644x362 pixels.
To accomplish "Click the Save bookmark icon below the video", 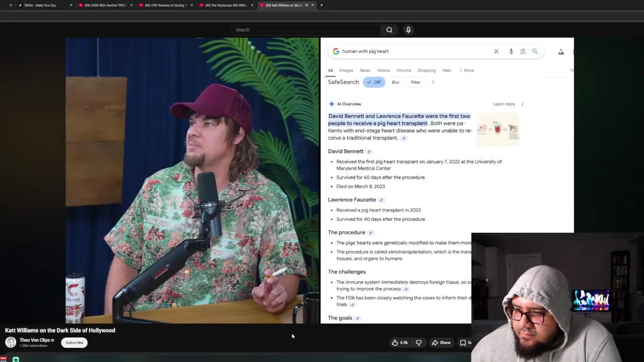I will coord(463,343).
